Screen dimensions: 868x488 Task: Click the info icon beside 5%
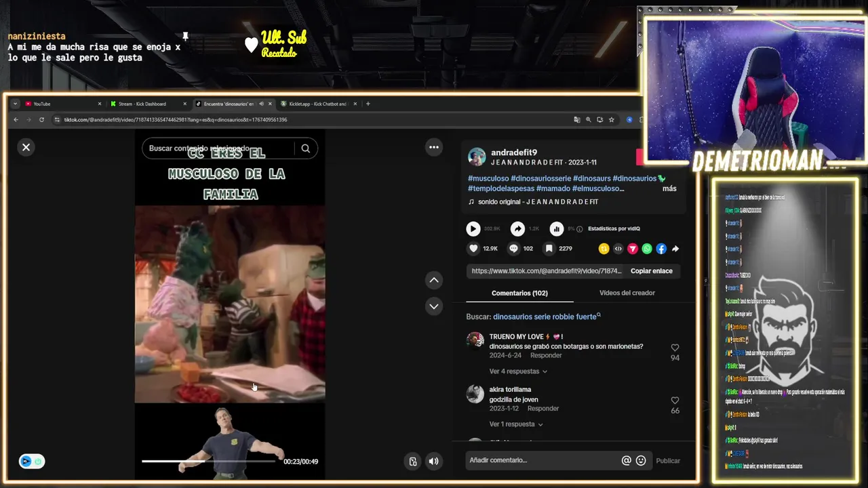click(579, 229)
